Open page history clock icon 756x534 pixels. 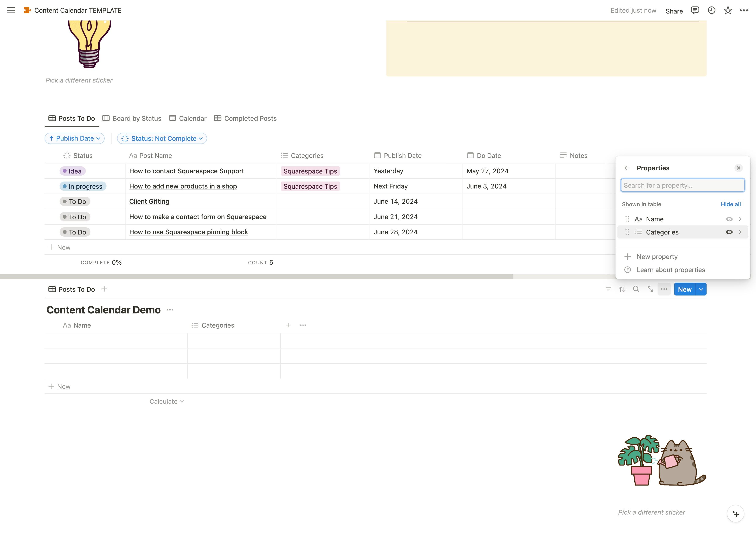click(x=711, y=10)
